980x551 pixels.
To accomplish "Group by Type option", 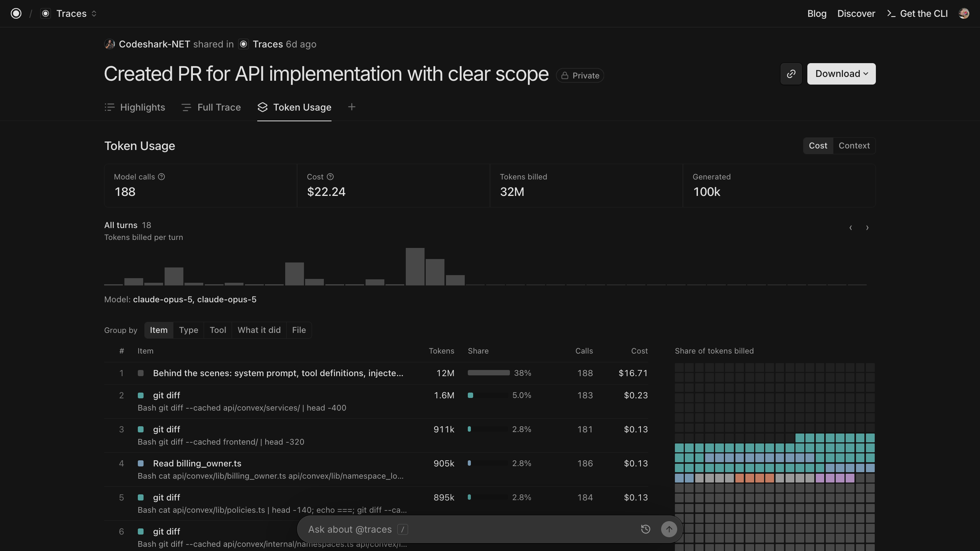I will point(189,330).
